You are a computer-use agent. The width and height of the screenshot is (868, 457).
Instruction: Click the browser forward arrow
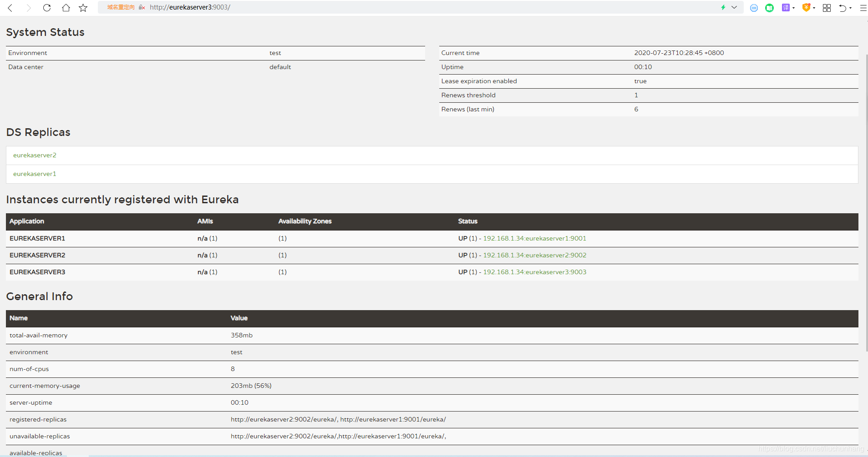click(29, 8)
